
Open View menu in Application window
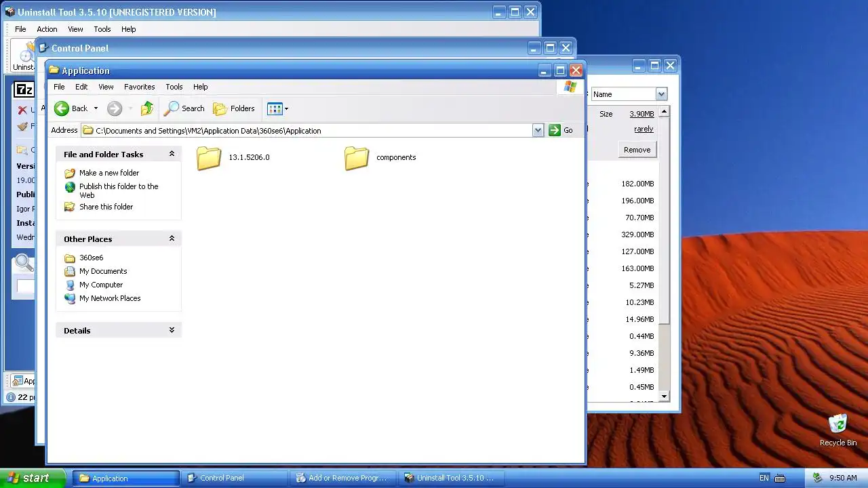(x=106, y=87)
